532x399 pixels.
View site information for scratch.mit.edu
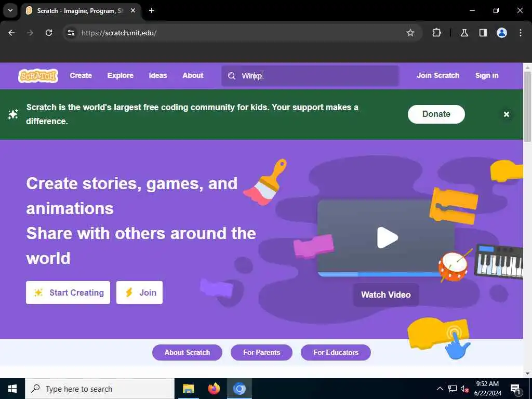(71, 33)
